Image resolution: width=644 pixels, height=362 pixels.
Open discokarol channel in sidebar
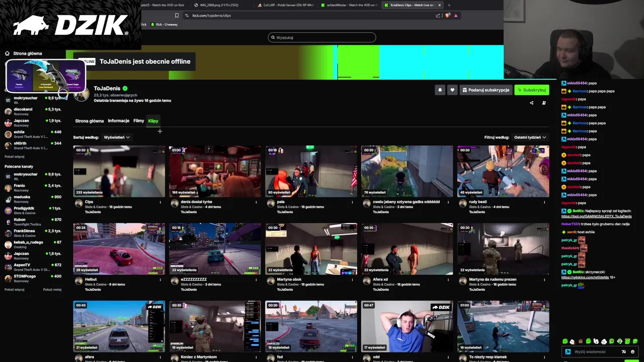(x=33, y=111)
